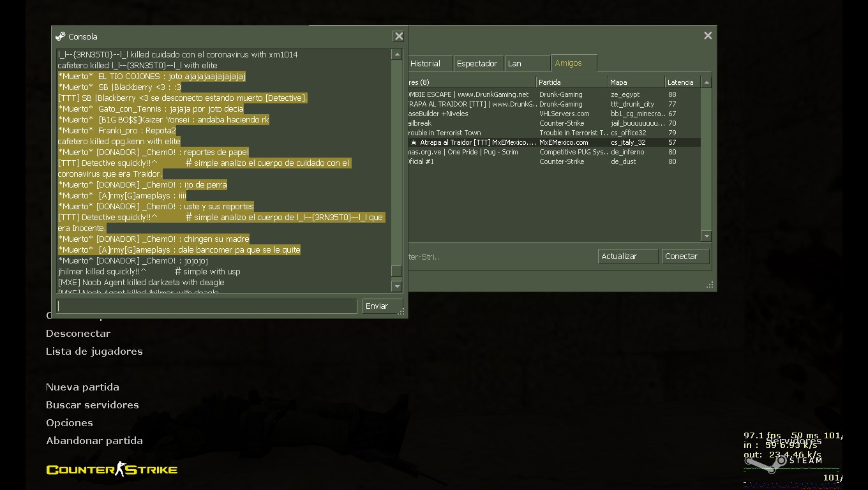The height and width of the screenshot is (490, 868).
Task: Open the Lan tab
Action: click(527, 63)
